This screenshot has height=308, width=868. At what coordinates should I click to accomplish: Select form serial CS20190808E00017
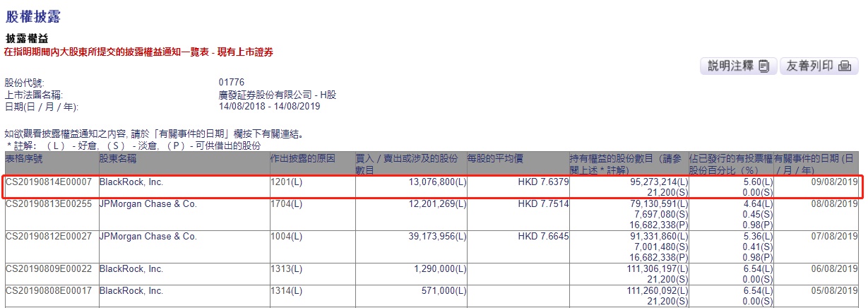click(48, 291)
